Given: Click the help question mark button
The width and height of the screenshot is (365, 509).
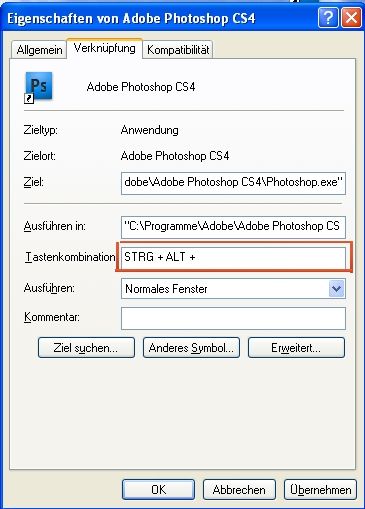Looking at the screenshot, I should [328, 18].
